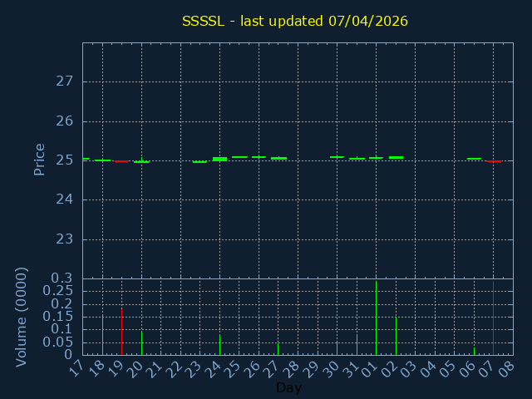Click the green volume bar on day 31
The height and width of the screenshot is (399, 532).
coord(357,345)
